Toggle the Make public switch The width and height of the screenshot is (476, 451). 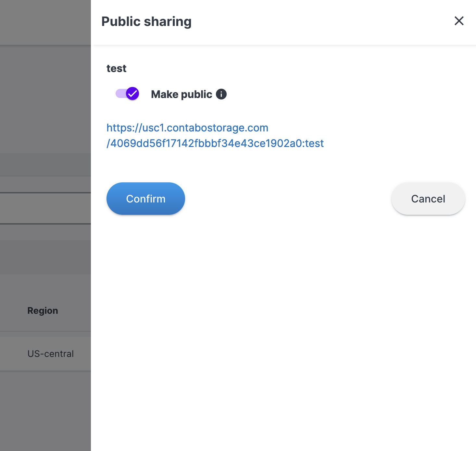click(128, 94)
